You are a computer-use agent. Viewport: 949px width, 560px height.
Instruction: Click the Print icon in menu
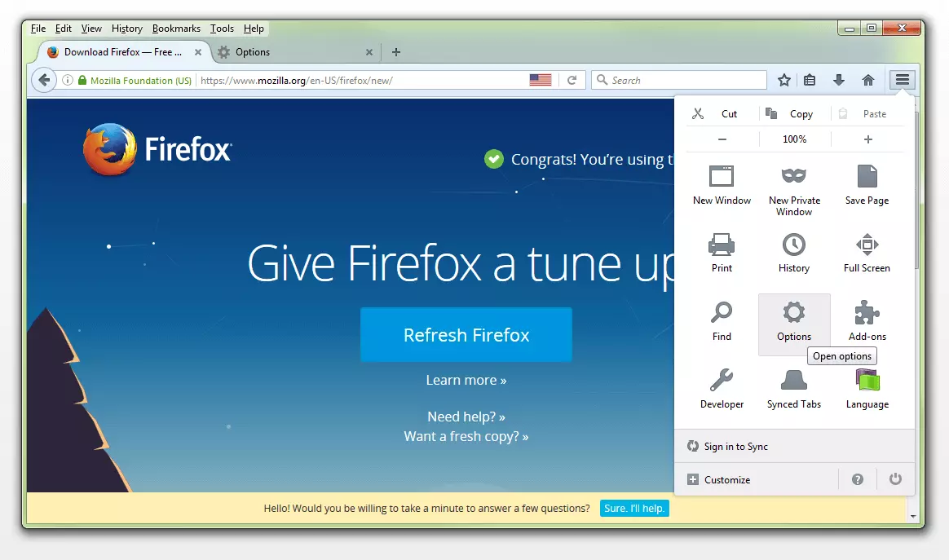[x=722, y=253]
